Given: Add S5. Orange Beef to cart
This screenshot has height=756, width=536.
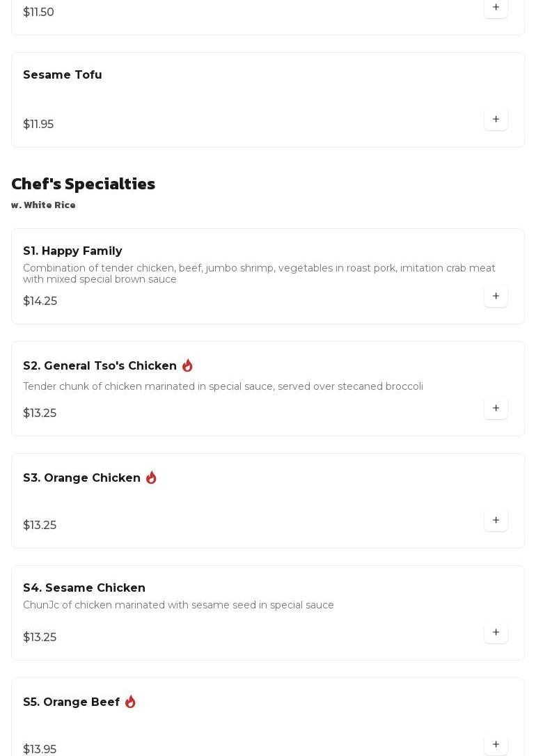Looking at the screenshot, I should click(x=496, y=744).
